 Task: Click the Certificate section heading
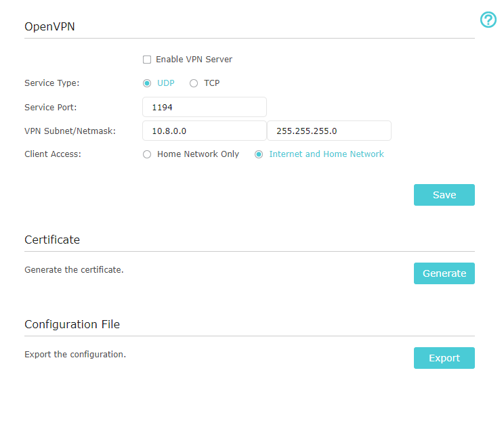click(52, 240)
